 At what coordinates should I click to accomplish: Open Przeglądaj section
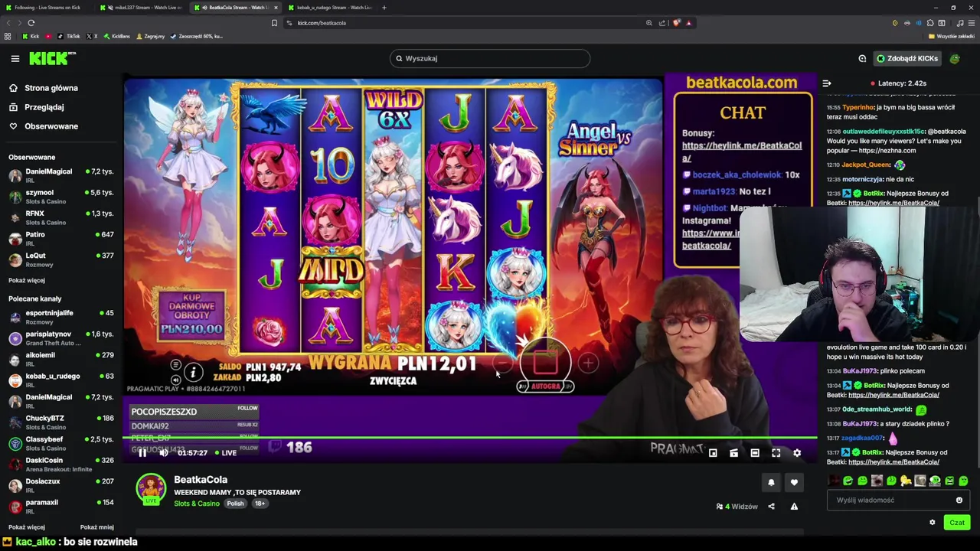[44, 107]
